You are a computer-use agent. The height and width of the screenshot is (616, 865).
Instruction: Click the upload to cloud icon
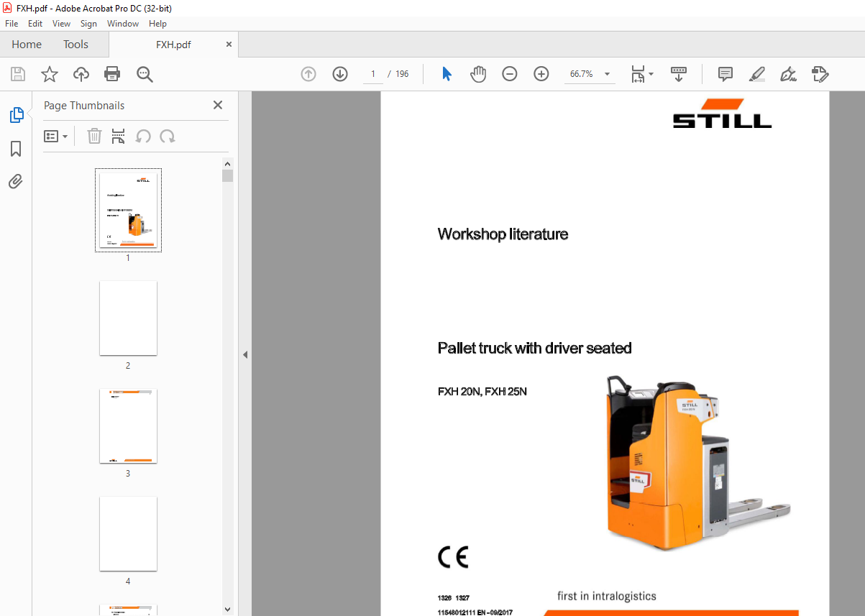[81, 74]
